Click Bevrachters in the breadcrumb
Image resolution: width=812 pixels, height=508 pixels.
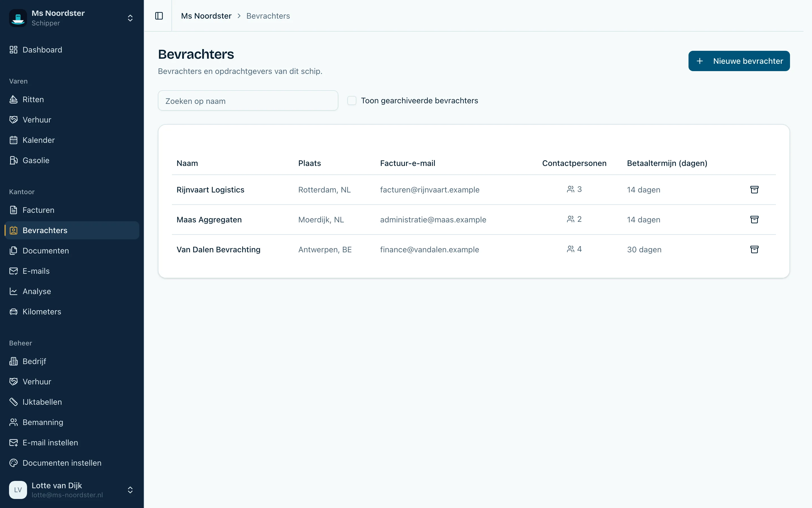pyautogui.click(x=268, y=16)
